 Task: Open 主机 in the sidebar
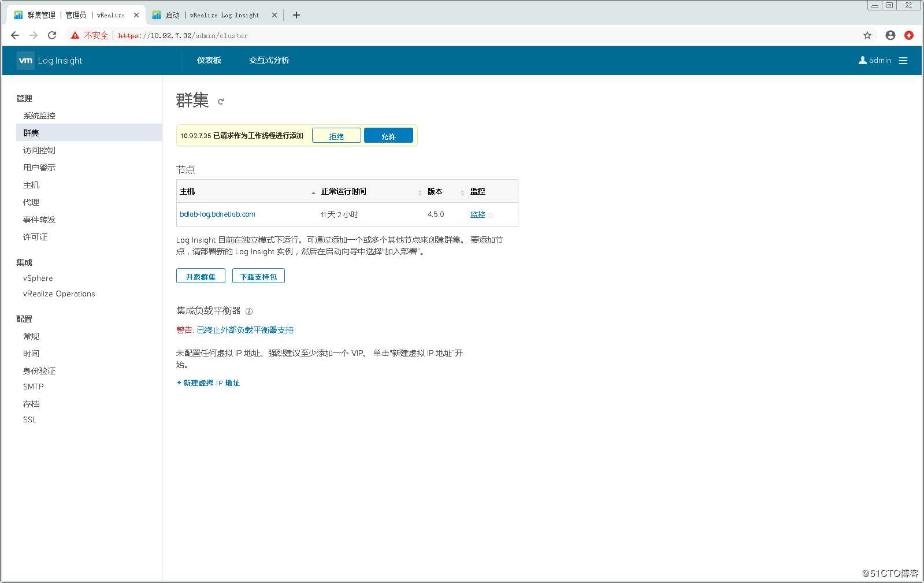point(31,185)
